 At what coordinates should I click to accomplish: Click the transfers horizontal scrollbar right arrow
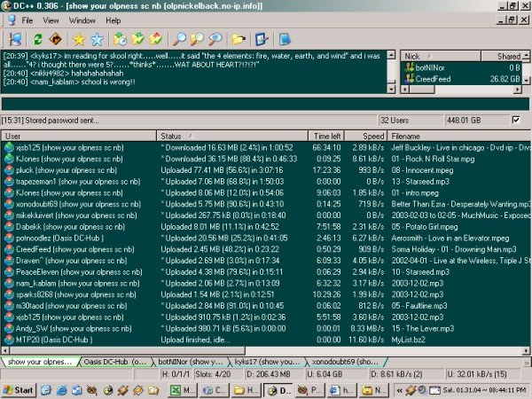(x=526, y=350)
